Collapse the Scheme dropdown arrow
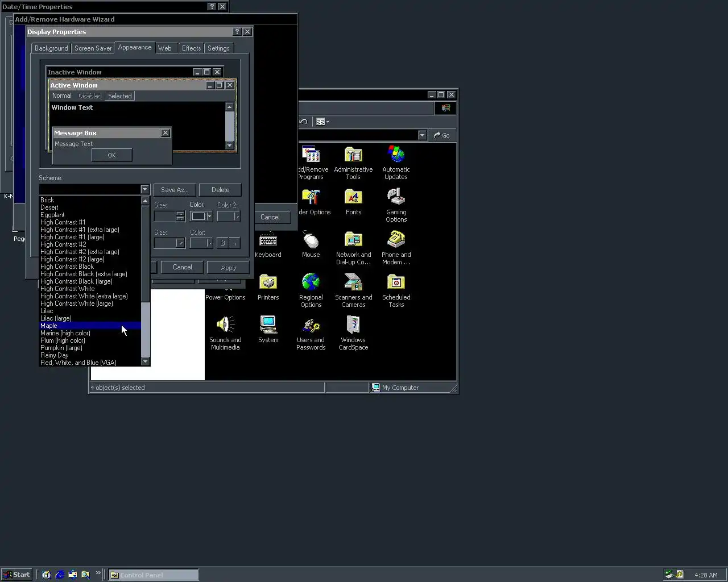The image size is (728, 582). pos(144,189)
